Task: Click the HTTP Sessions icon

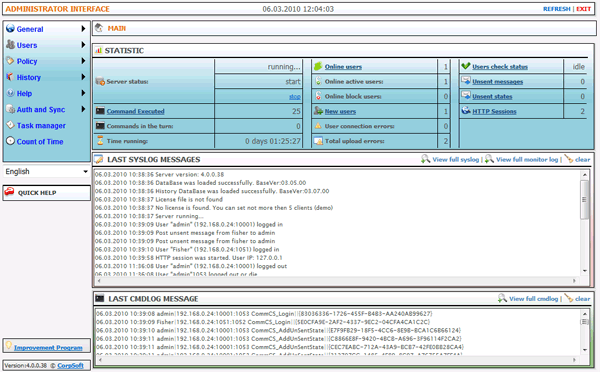Action: (x=466, y=111)
